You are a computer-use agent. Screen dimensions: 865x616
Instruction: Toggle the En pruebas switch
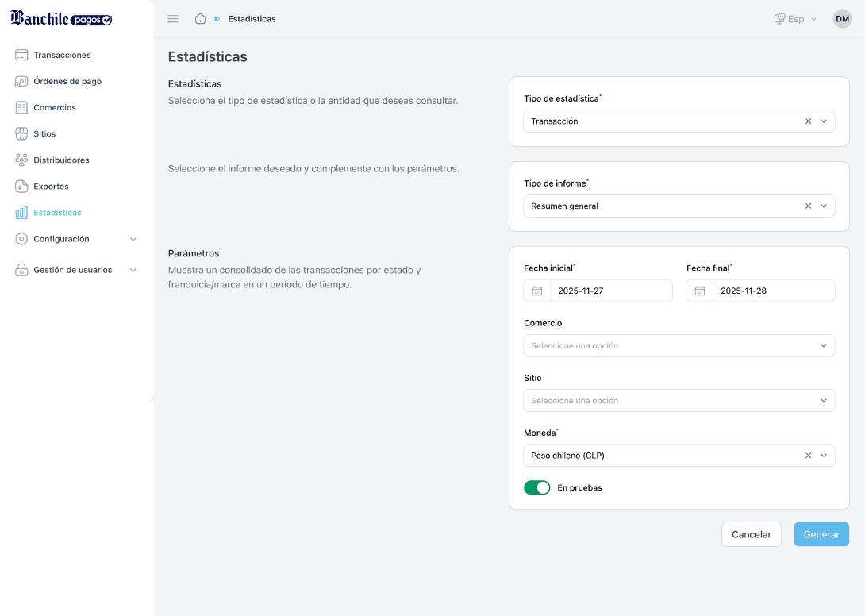coord(536,488)
